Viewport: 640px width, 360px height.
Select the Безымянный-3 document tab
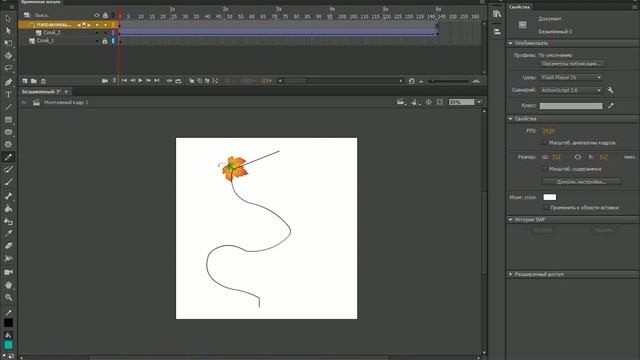click(41, 92)
